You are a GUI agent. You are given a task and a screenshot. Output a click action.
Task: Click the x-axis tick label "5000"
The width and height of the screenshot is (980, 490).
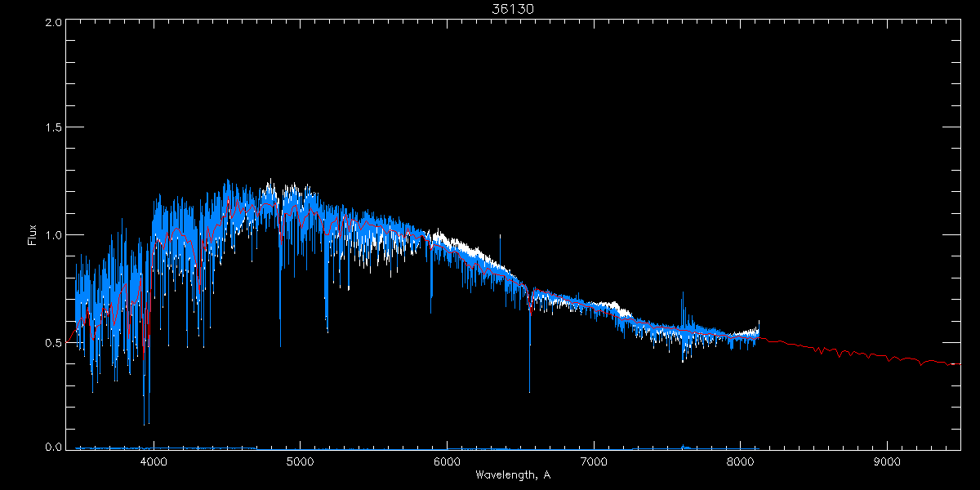pyautogui.click(x=300, y=461)
